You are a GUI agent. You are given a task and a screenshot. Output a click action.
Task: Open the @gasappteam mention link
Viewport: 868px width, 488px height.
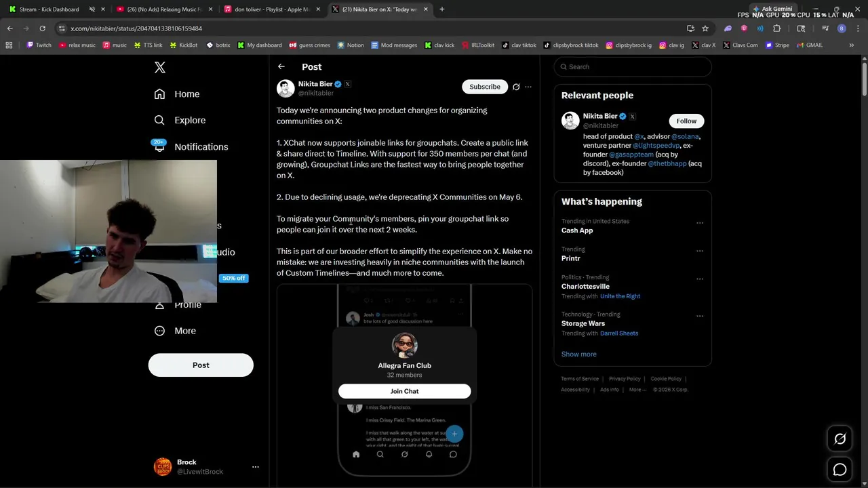click(x=631, y=155)
